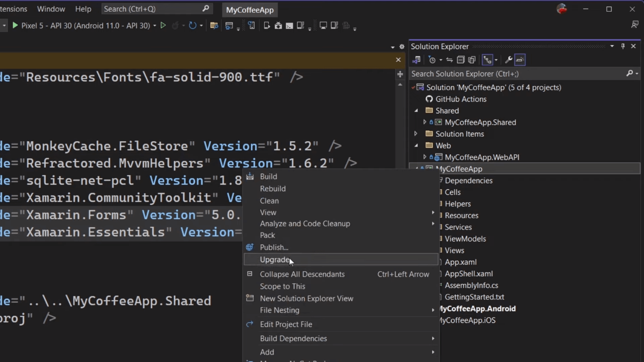Open the folder search icon in main toolbar
Viewport: 644px width, 362px height.
(x=214, y=26)
